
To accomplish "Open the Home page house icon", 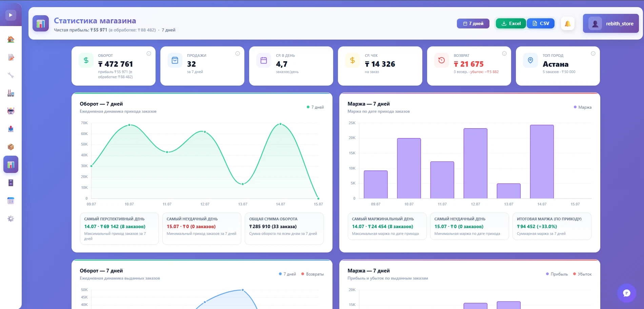I will 11,39.
